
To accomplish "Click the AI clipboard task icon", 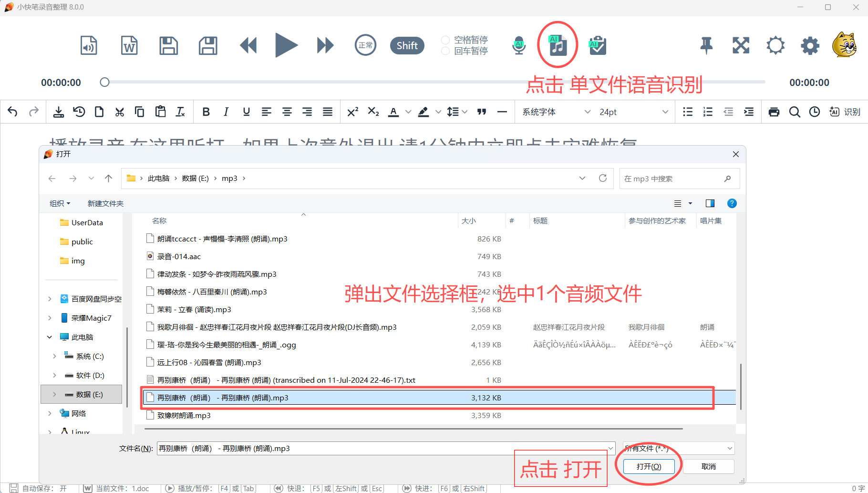I will [x=597, y=45].
